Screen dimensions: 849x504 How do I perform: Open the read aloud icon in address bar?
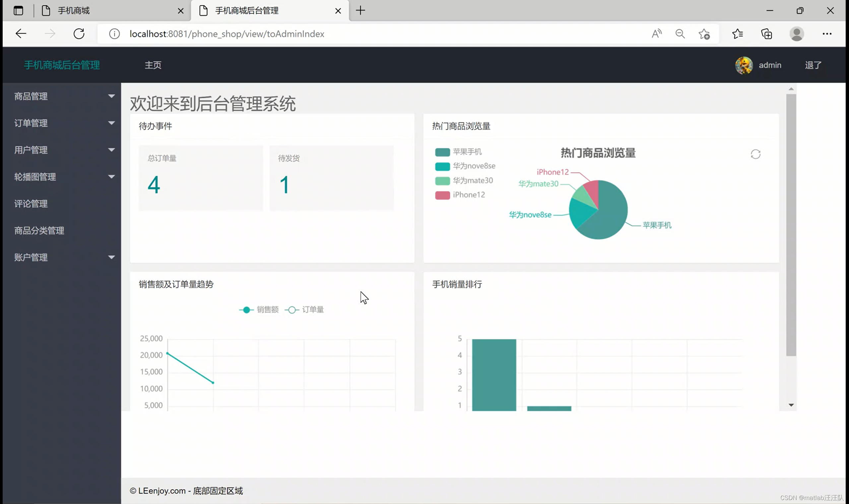[x=656, y=33]
